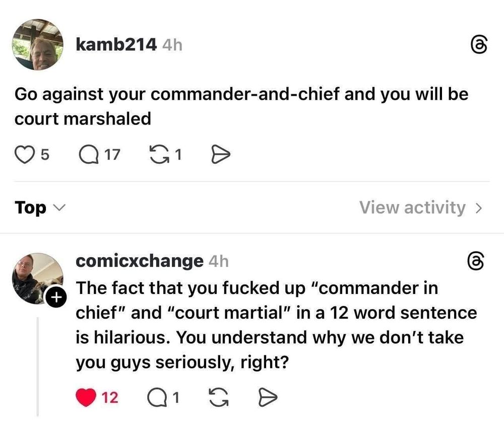This screenshot has height=425, width=504.
Task: Open replies on kamb214's post
Action: [x=89, y=155]
